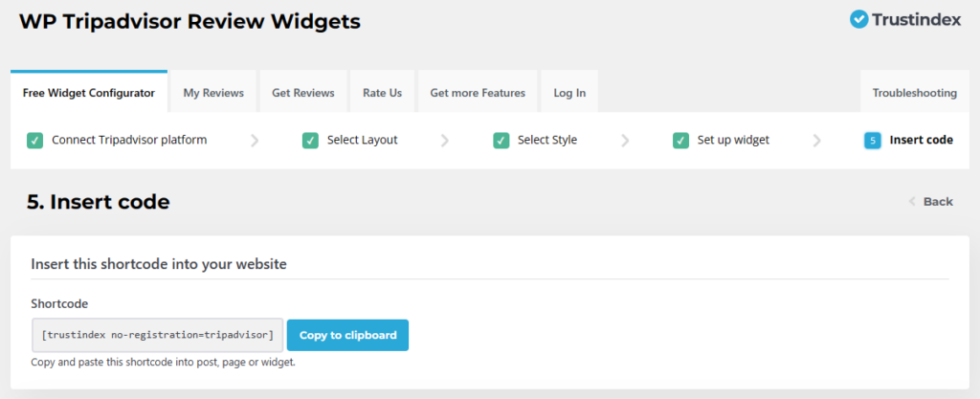Click green check beside Set up widget
Viewport: 980px width, 399px height.
pyautogui.click(x=680, y=141)
